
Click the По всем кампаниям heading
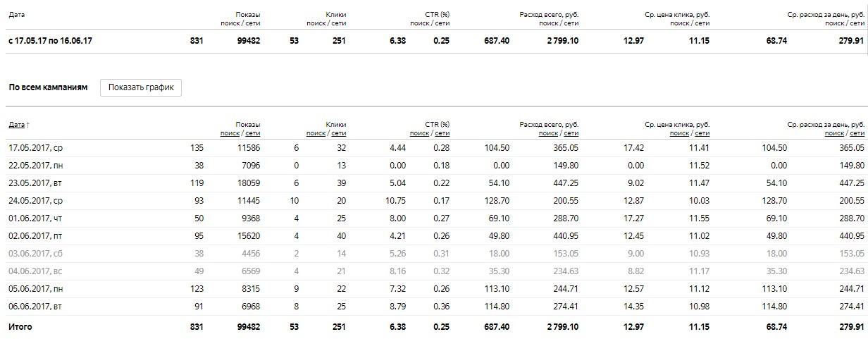48,87
